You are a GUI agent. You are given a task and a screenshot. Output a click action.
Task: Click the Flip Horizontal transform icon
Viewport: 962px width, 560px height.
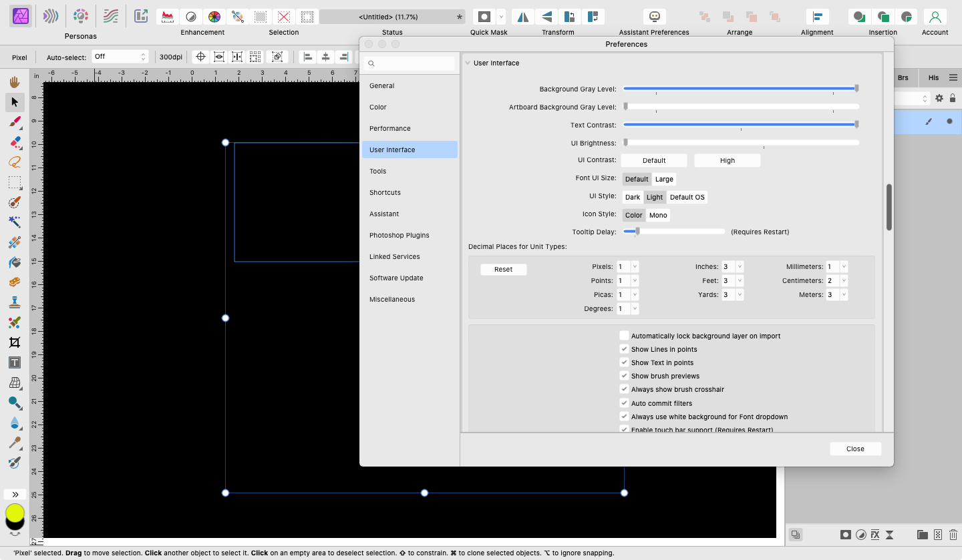pos(523,17)
